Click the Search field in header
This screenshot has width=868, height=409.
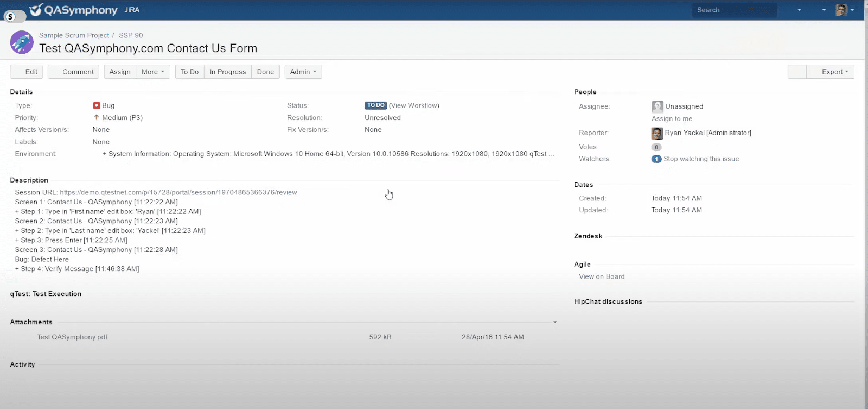(x=734, y=10)
